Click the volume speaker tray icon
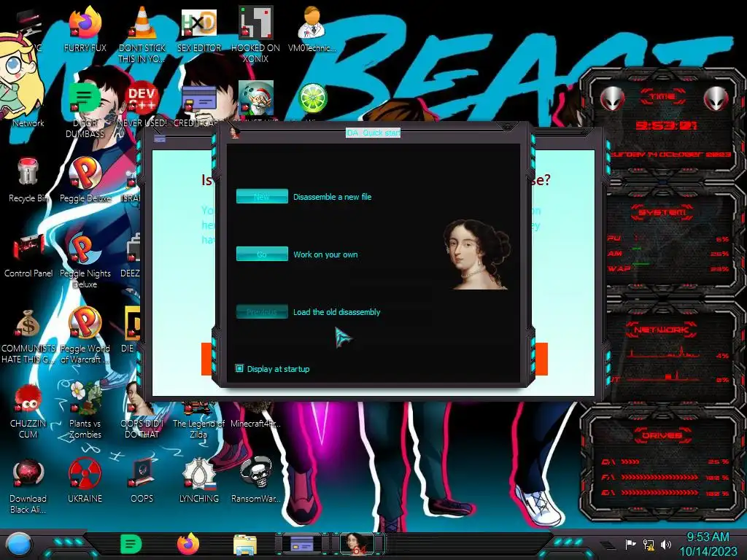Image resolution: width=747 pixels, height=560 pixels. [666, 544]
